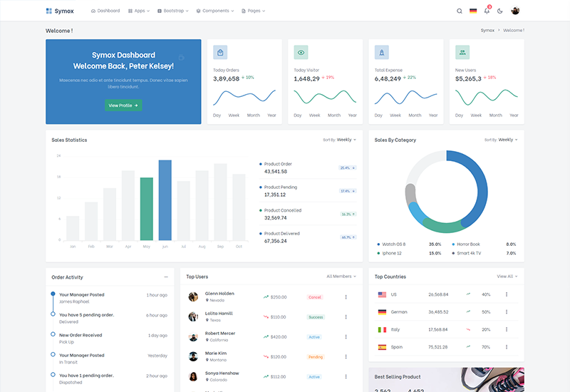Click the Symox breadcrumb link

click(x=487, y=31)
